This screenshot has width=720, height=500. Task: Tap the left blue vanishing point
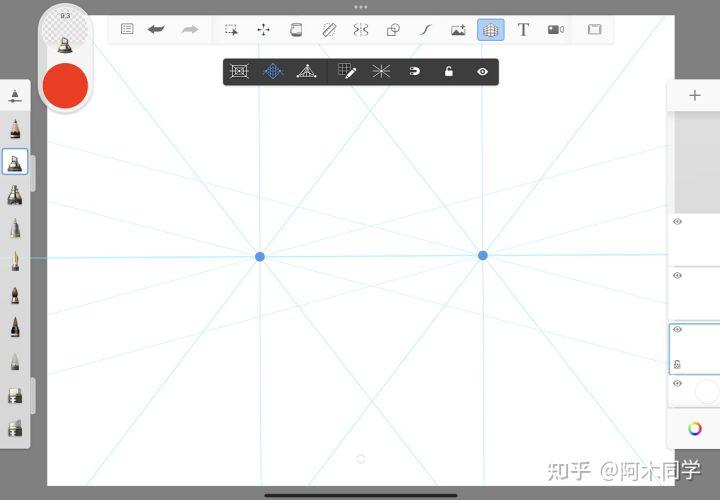pyautogui.click(x=260, y=257)
